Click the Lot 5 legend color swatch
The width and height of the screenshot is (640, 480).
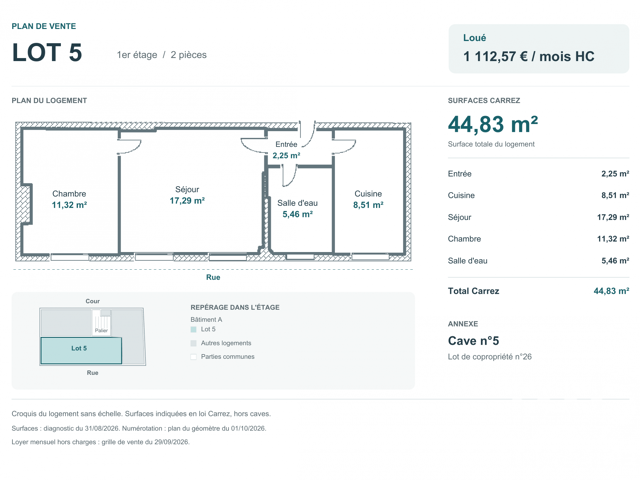(193, 329)
